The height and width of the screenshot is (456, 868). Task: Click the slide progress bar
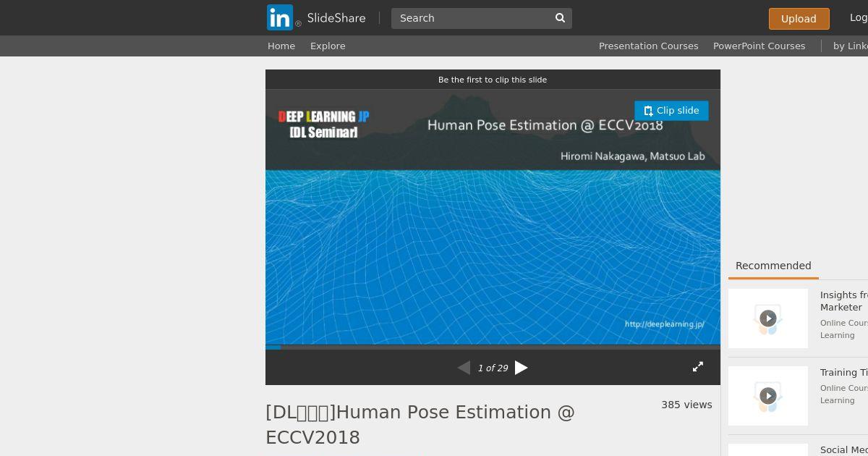pyautogui.click(x=493, y=347)
